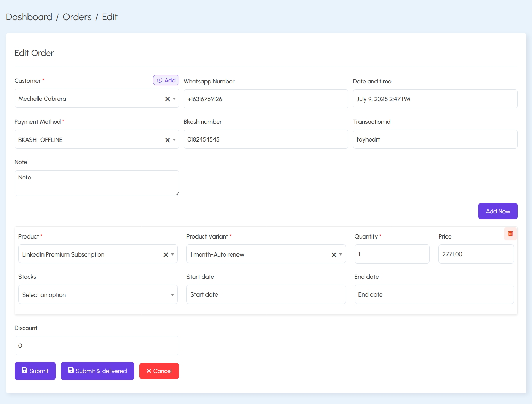Delete the product row with trash icon
This screenshot has width=532, height=404.
tap(510, 234)
